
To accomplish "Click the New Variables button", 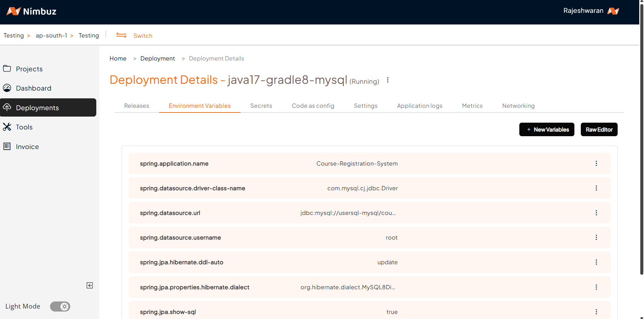I will [546, 129].
